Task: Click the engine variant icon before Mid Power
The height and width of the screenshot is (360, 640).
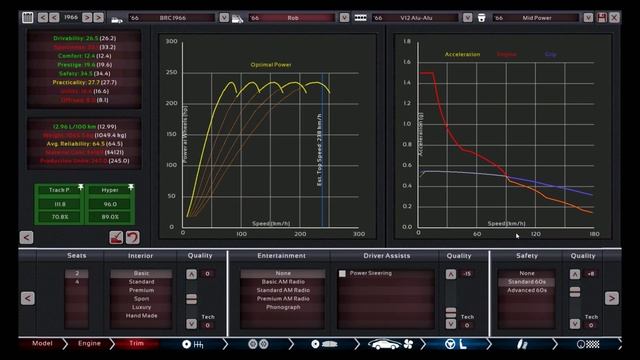Action: (482, 18)
